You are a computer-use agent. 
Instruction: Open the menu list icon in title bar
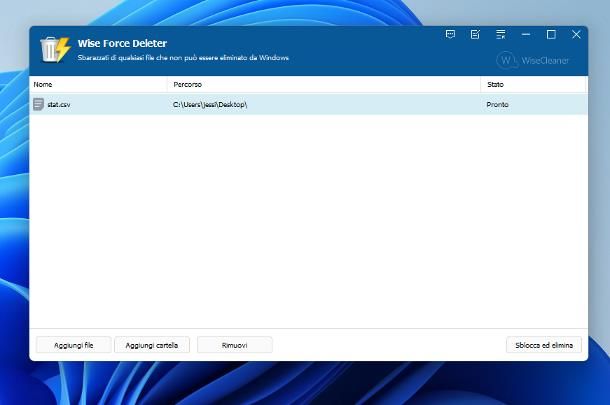[501, 35]
